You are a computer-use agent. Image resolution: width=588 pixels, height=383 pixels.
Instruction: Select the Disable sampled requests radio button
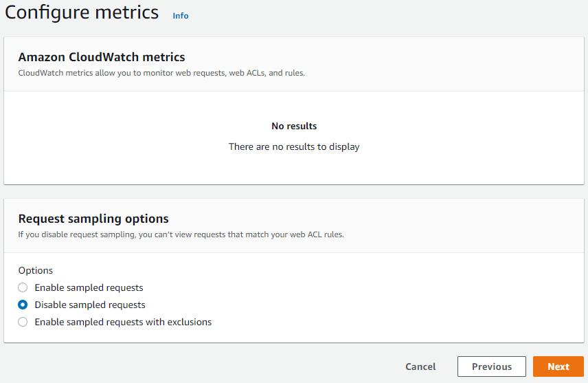click(x=23, y=305)
